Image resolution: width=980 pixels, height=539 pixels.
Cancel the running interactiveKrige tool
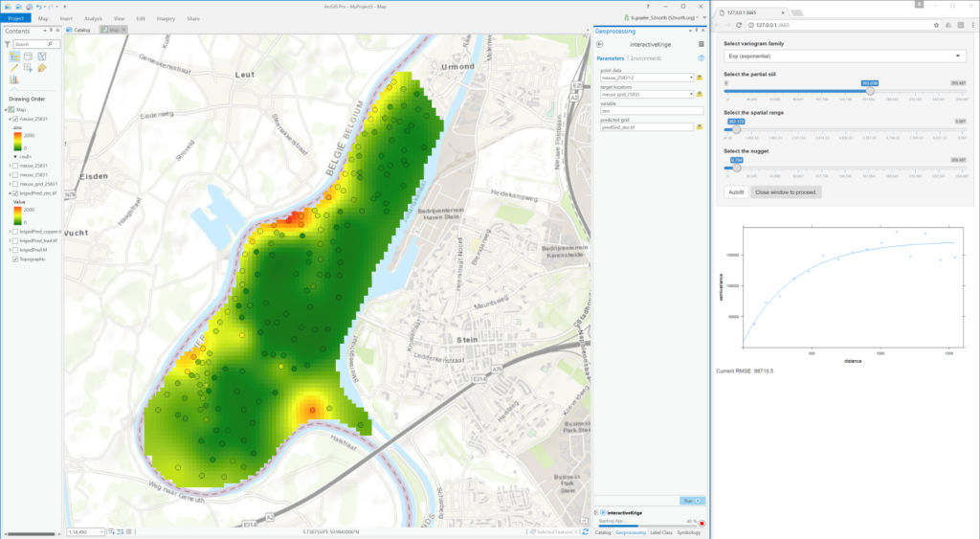(702, 524)
